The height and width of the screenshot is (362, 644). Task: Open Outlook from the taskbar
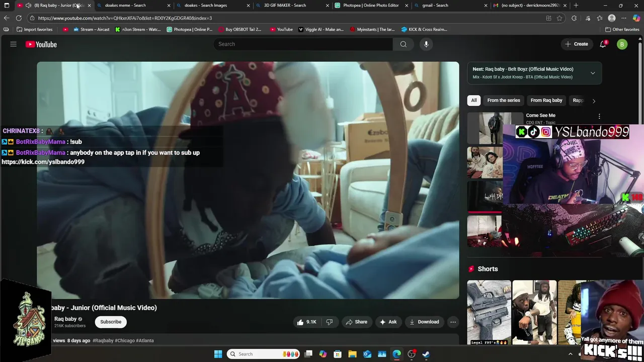tap(367, 354)
